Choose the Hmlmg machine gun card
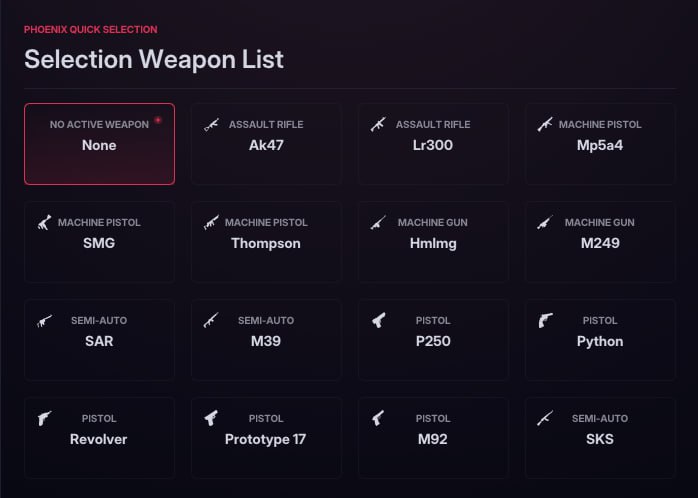698x498 pixels. [433, 242]
